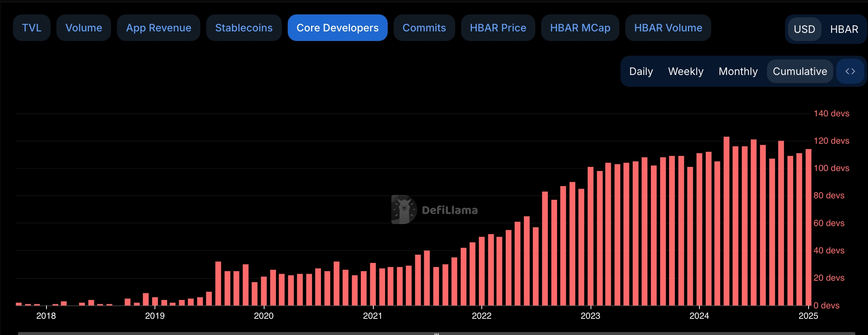Switch chart to Daily interval

(x=640, y=71)
